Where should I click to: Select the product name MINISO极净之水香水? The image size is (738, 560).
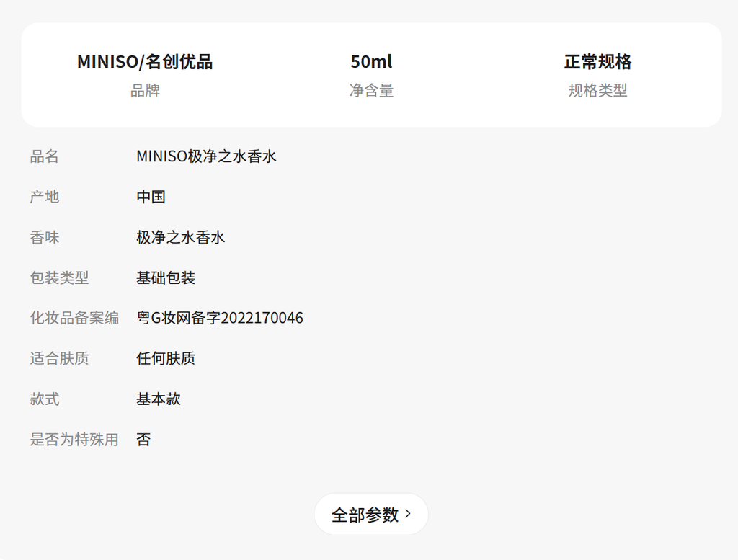(206, 156)
